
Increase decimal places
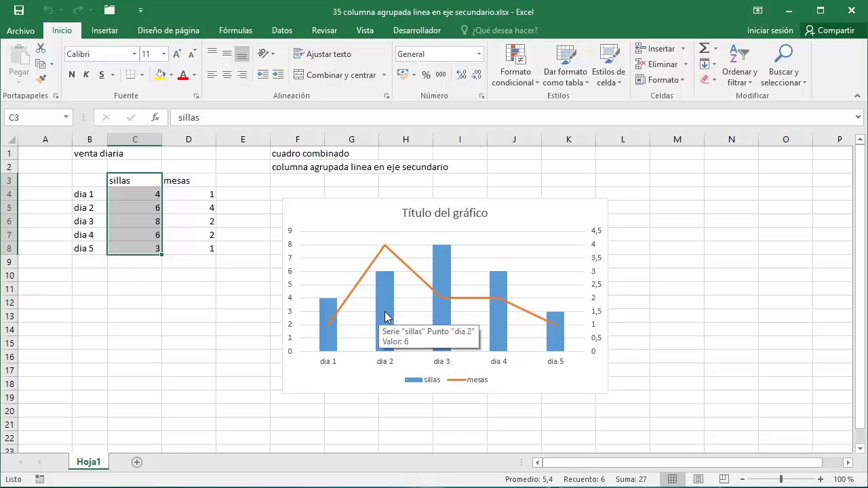click(460, 75)
